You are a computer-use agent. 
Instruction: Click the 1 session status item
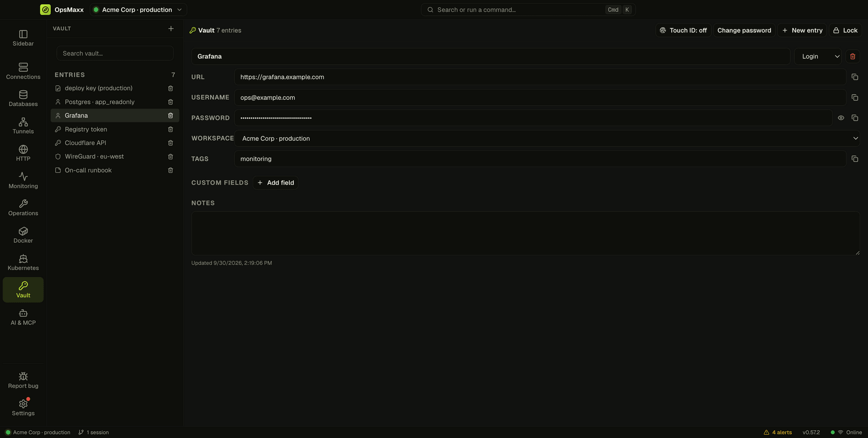[94, 432]
